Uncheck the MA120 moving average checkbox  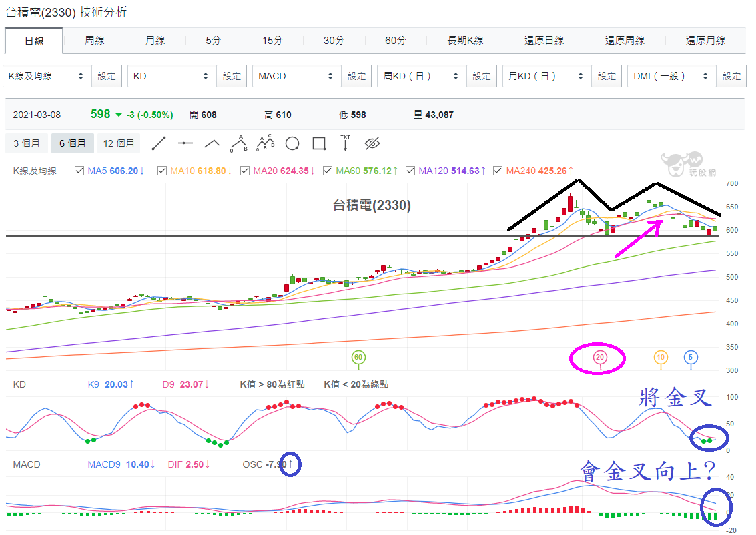410,171
